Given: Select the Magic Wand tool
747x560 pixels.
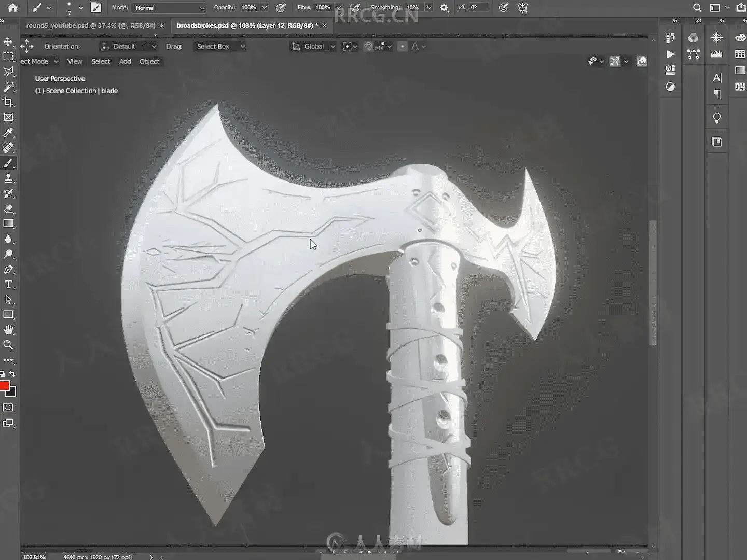Looking at the screenshot, I should tap(8, 87).
